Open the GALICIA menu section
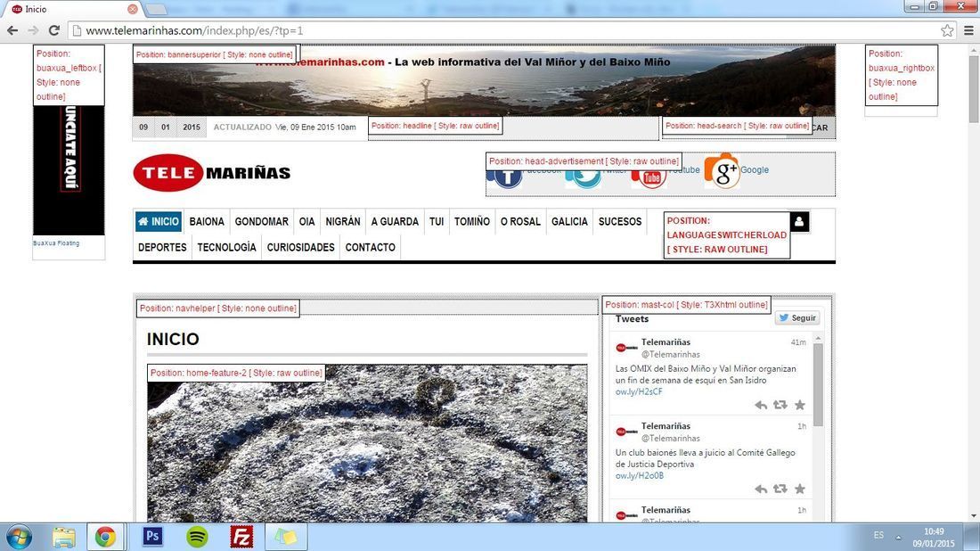980x551 pixels. (569, 221)
